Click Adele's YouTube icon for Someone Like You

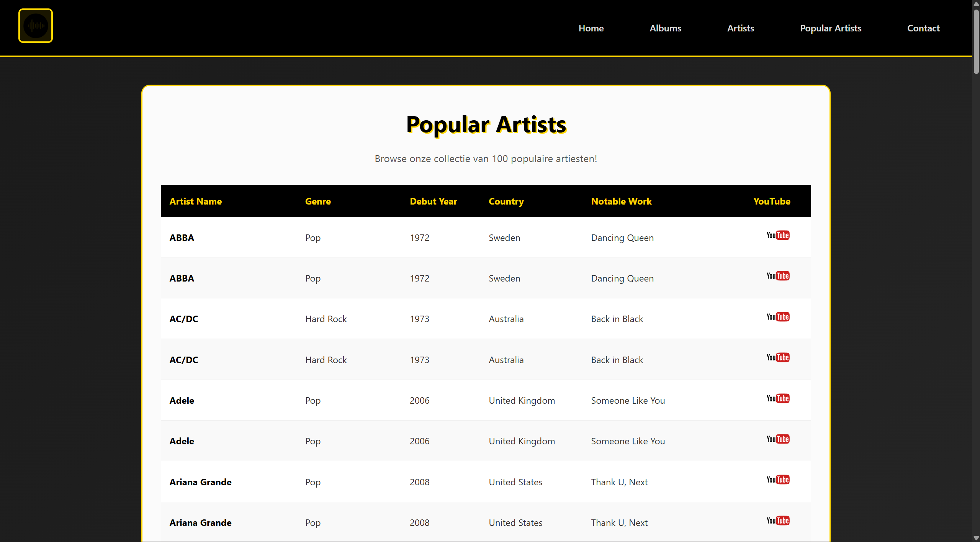point(778,398)
